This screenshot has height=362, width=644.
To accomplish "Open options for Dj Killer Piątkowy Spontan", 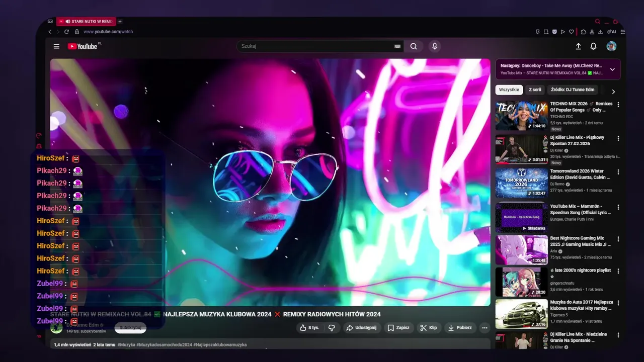I will [x=618, y=138].
